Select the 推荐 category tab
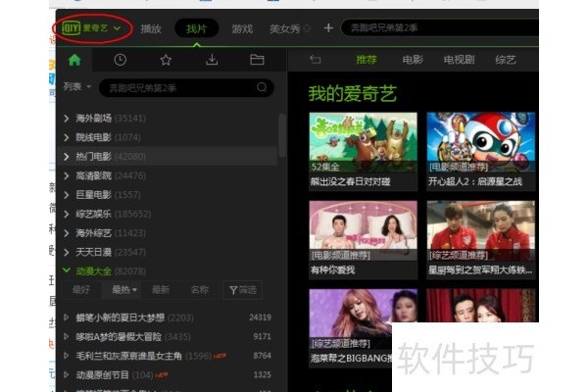Viewport: 588px width, 392px height. pos(367,60)
